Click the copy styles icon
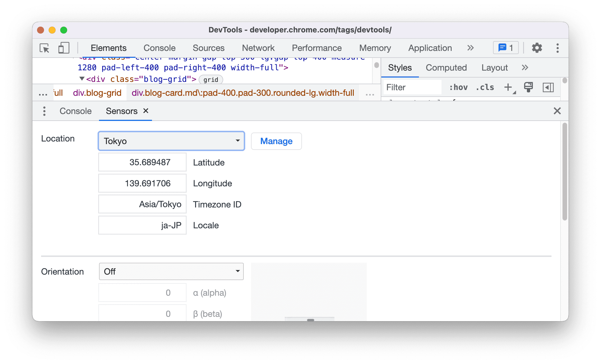This screenshot has height=364, width=601. [x=528, y=88]
